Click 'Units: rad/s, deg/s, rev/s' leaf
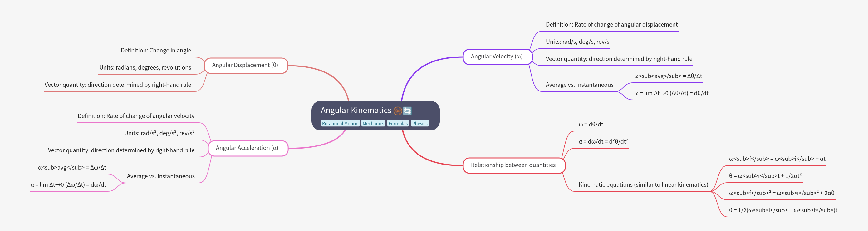This screenshot has width=868, height=231. (577, 42)
